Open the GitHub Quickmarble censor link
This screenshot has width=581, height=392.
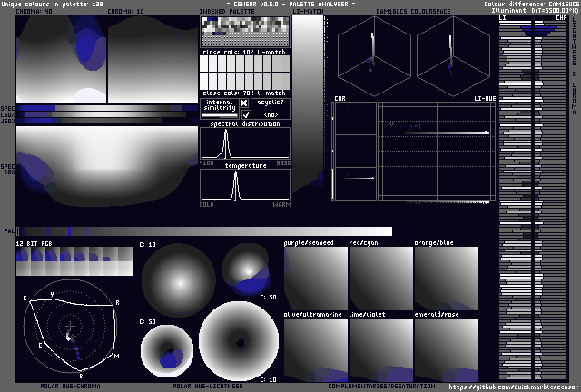coord(511,387)
